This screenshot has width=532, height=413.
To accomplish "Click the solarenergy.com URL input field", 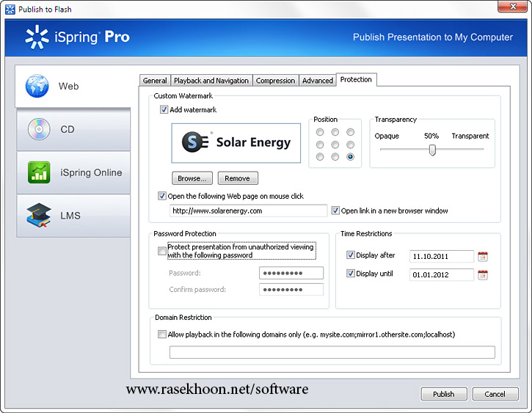I will (x=248, y=211).
